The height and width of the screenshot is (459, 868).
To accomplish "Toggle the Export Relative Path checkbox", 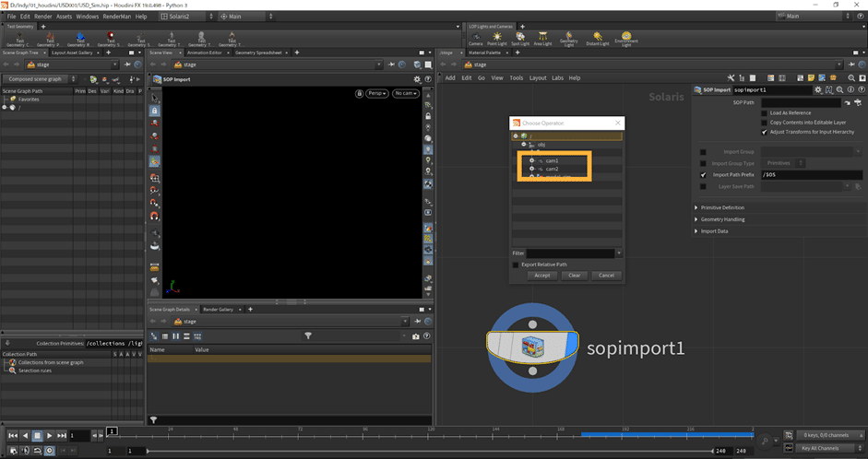I will point(515,265).
